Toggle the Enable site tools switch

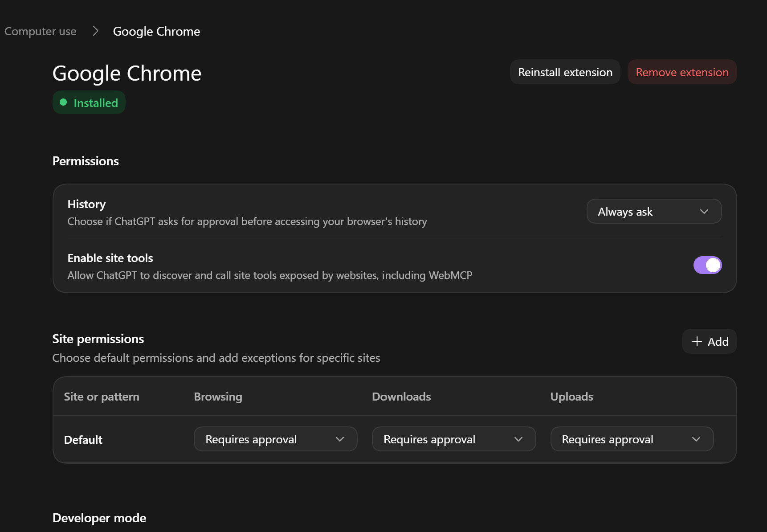pos(707,265)
